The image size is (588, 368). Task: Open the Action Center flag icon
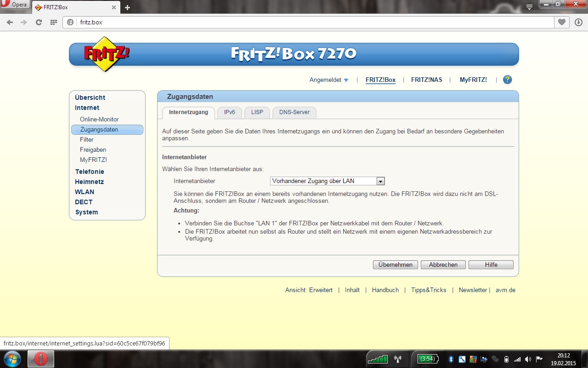(539, 359)
